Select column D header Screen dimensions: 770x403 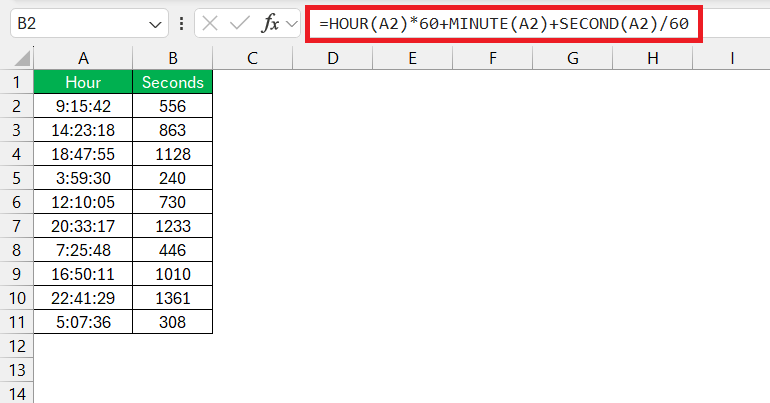pyautogui.click(x=332, y=58)
